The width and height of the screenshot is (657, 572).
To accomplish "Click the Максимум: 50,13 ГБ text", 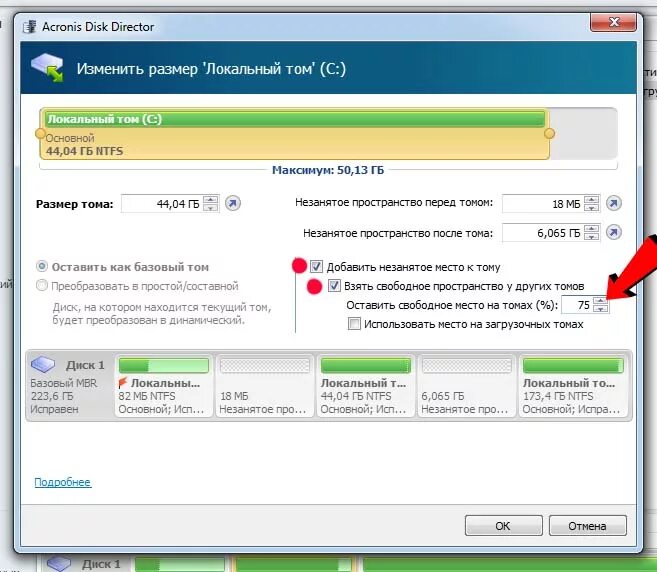I will click(328, 170).
